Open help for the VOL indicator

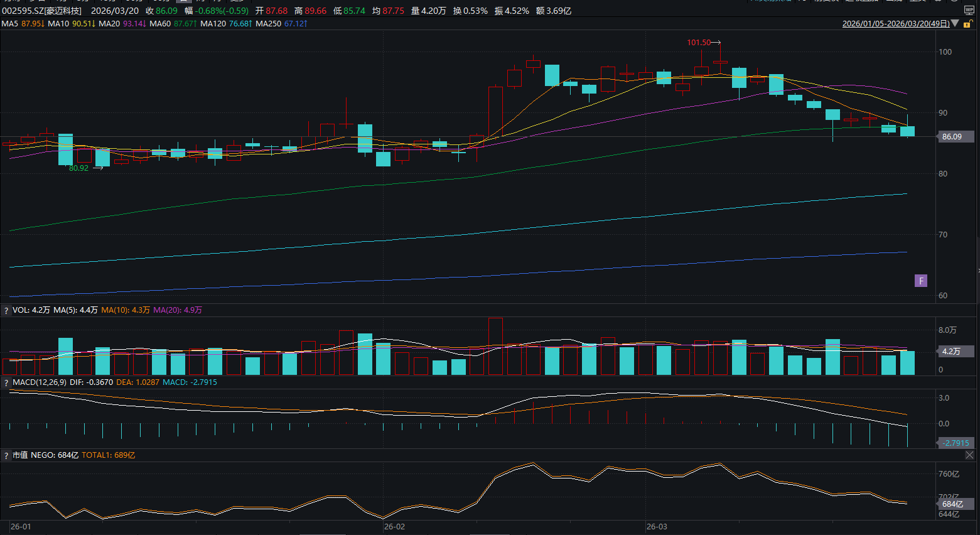click(6, 310)
